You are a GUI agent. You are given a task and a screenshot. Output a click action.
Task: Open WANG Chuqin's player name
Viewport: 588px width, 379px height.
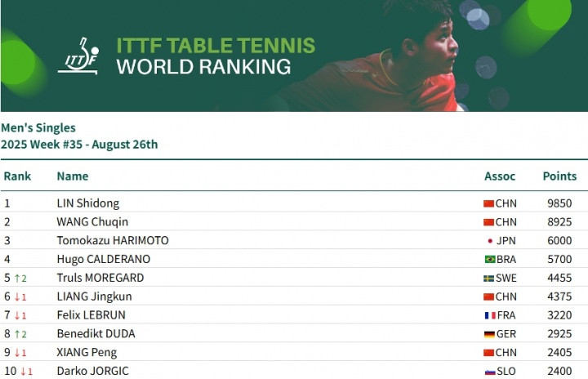click(92, 222)
